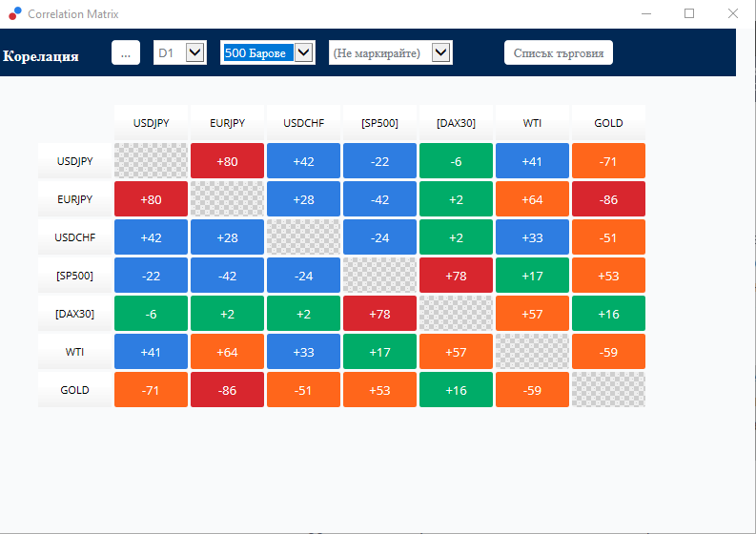Open the D1 timeframe dropdown
The width and height of the screenshot is (756, 534).
[x=180, y=52]
